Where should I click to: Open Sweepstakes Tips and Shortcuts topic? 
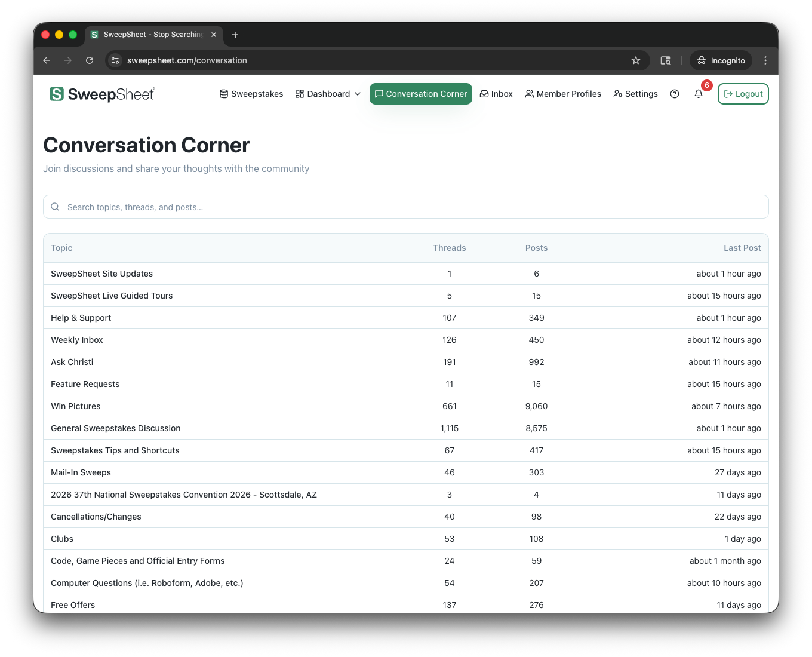pos(115,450)
